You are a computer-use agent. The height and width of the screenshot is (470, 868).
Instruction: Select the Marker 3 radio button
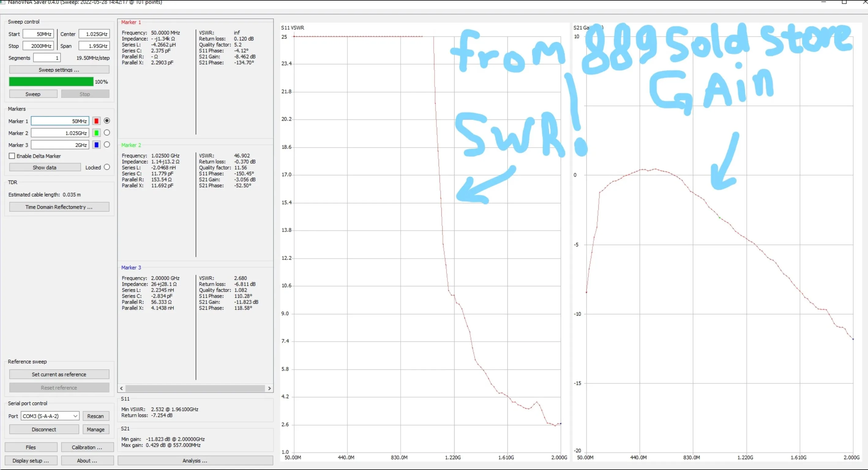(x=107, y=144)
